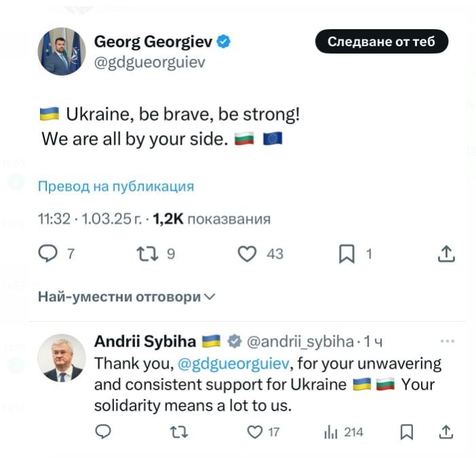Open the Georg Georgiev display name
Image resolution: width=476 pixels, height=458 pixels.
pyautogui.click(x=153, y=41)
